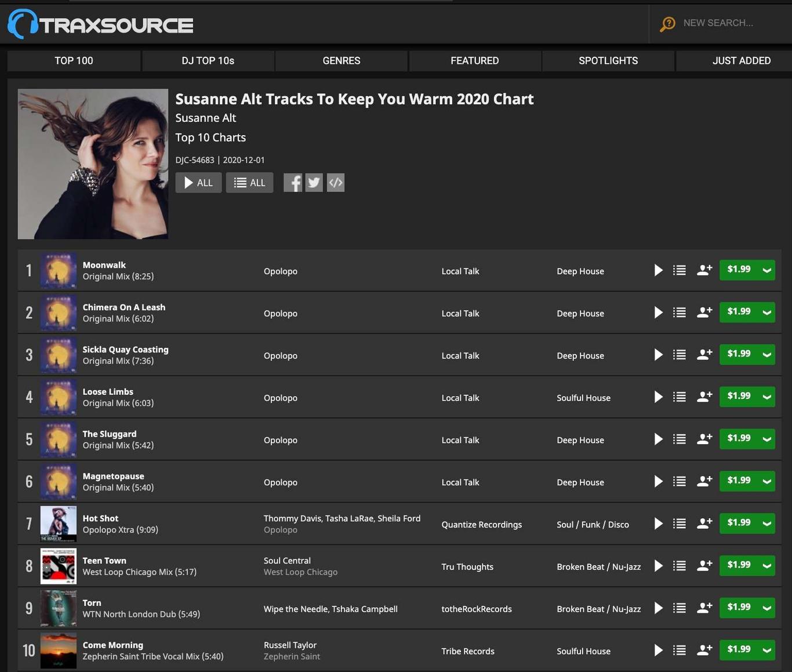Click the search magnifier icon

click(668, 24)
